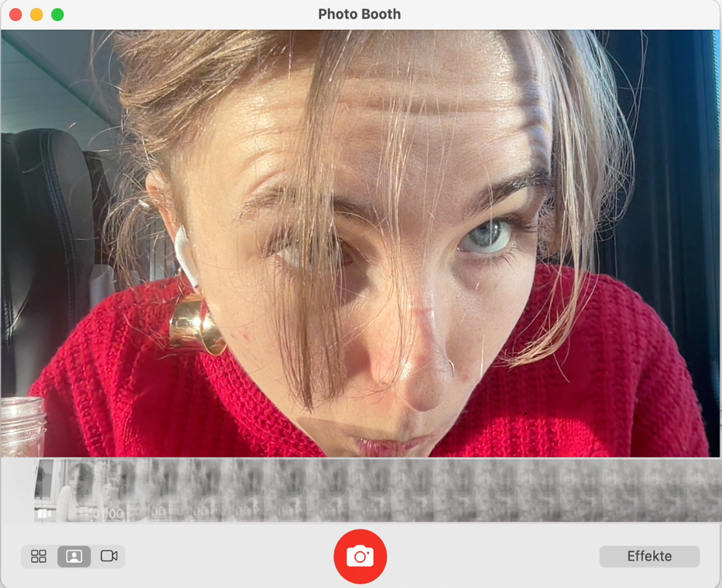Click the glass jar in preview corner
The height and width of the screenshot is (588, 722).
click(x=21, y=427)
